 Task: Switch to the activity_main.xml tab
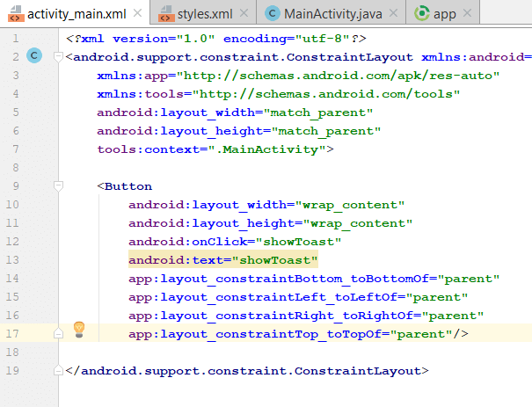(77, 14)
